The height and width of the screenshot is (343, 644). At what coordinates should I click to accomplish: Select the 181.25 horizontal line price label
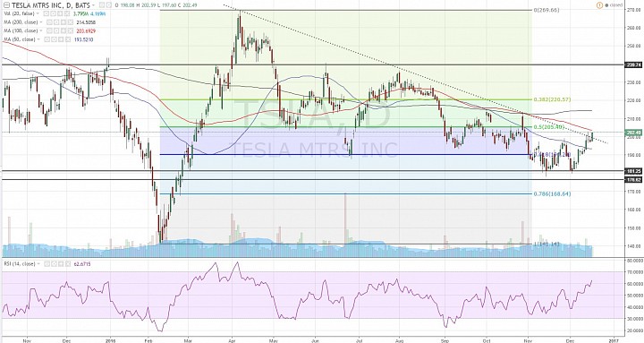[634, 171]
